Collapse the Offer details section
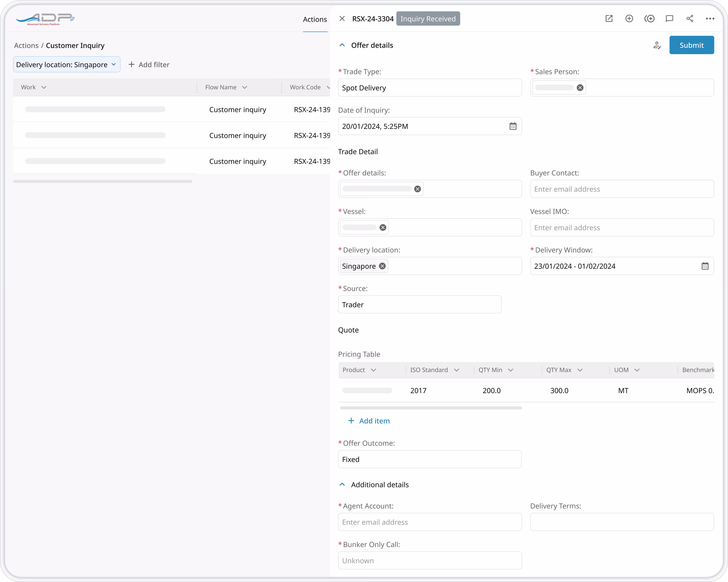Viewport: 728px width, 582px height. [x=342, y=45]
